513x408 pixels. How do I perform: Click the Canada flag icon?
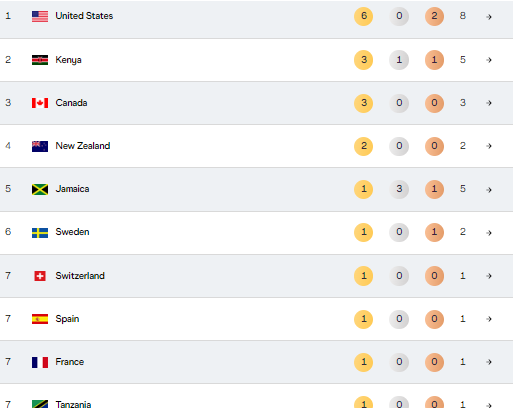(40, 103)
